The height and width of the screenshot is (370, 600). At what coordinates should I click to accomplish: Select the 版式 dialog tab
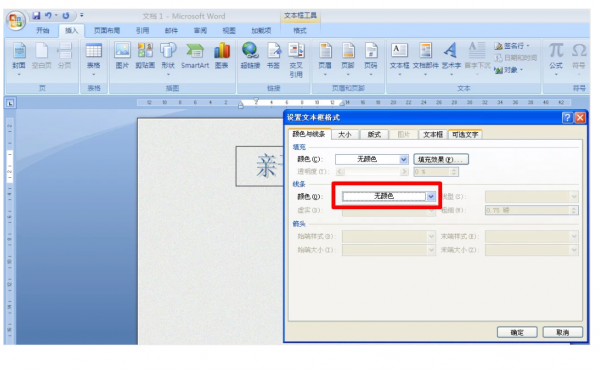click(374, 135)
